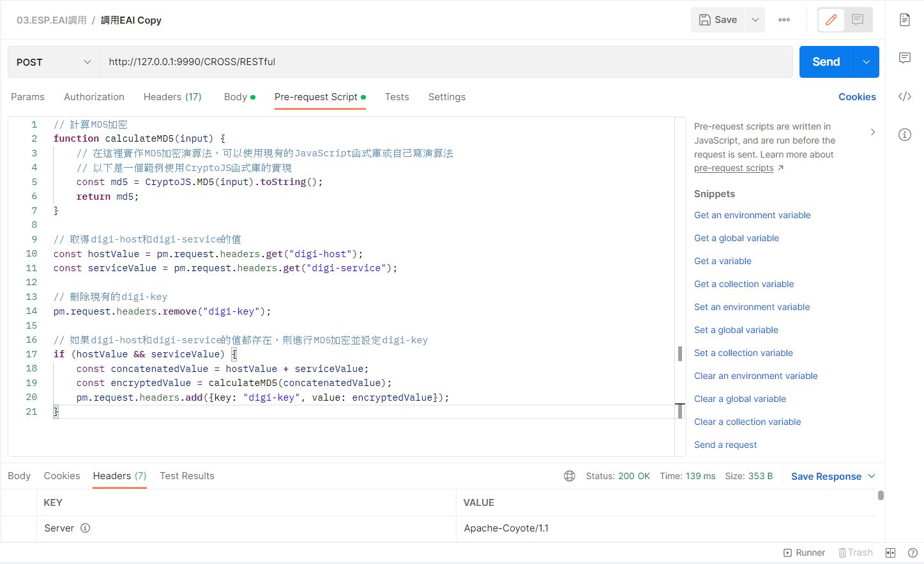Viewport: 924px width, 564px height.
Task: Select the response Headers (7) tab
Action: coord(119,476)
